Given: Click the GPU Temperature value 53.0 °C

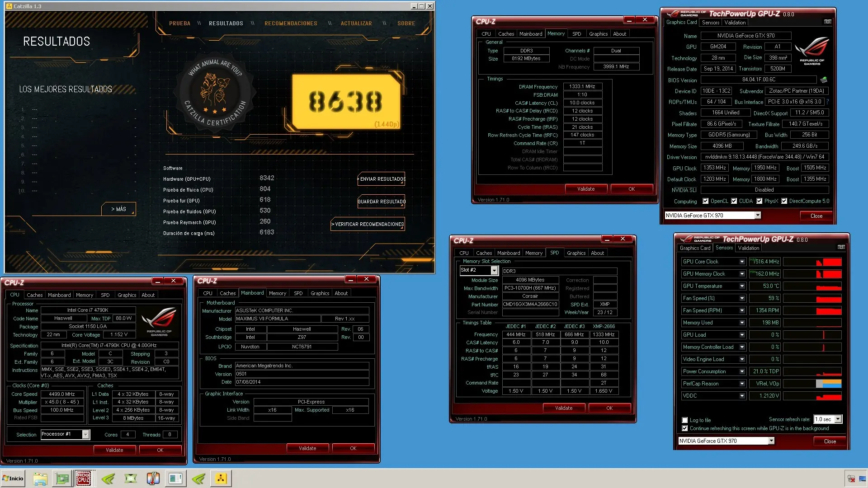Looking at the screenshot, I should 764,286.
